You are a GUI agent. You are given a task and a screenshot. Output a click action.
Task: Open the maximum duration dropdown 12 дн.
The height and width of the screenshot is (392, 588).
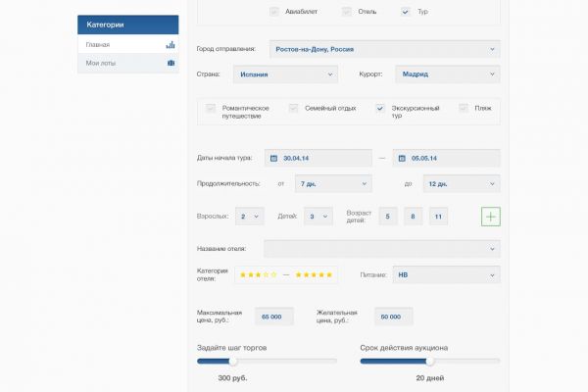pyautogui.click(x=462, y=184)
